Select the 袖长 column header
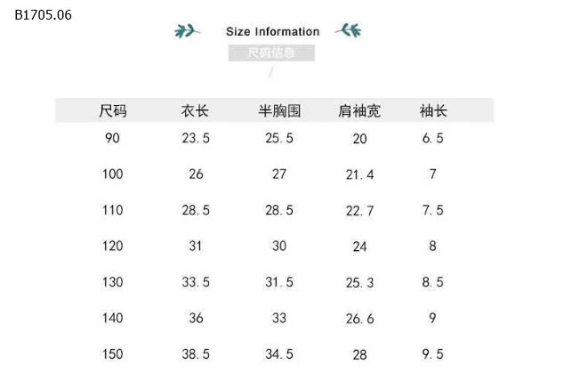Image resolution: width=588 pixels, height=381 pixels. tap(433, 111)
